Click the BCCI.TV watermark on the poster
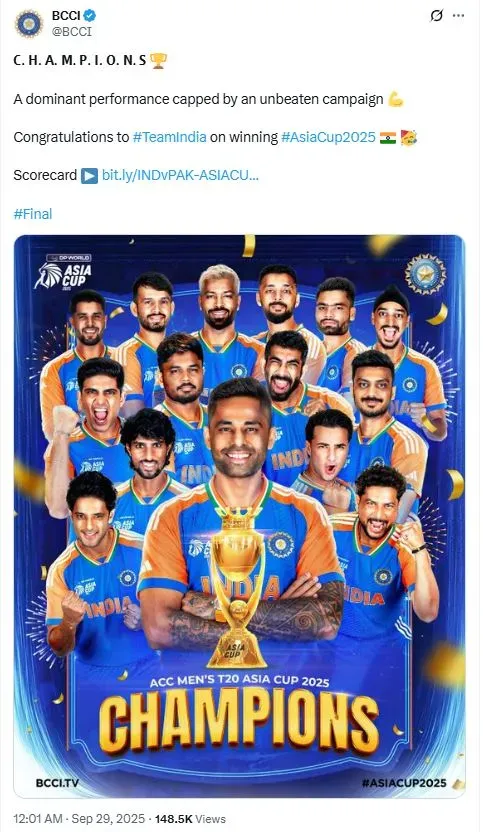This screenshot has height=832, width=483. pos(57,783)
